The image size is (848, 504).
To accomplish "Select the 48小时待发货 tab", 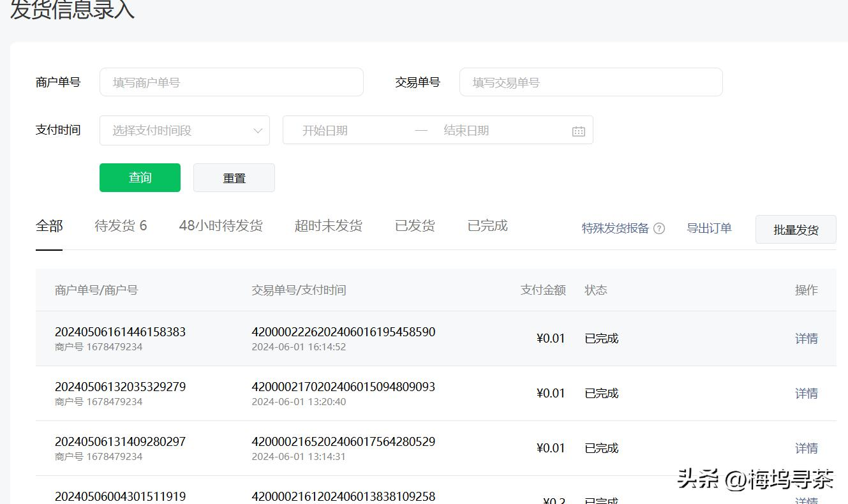I will 221,226.
